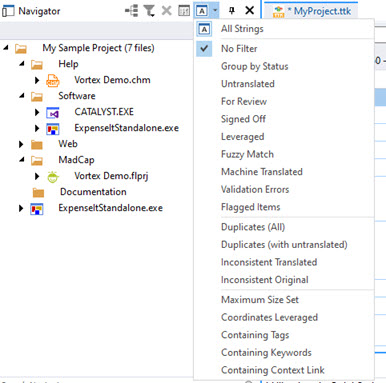The height and width of the screenshot is (383, 386).
Task: Select the Vortex Demo.chm label
Action: pyautogui.click(x=112, y=80)
